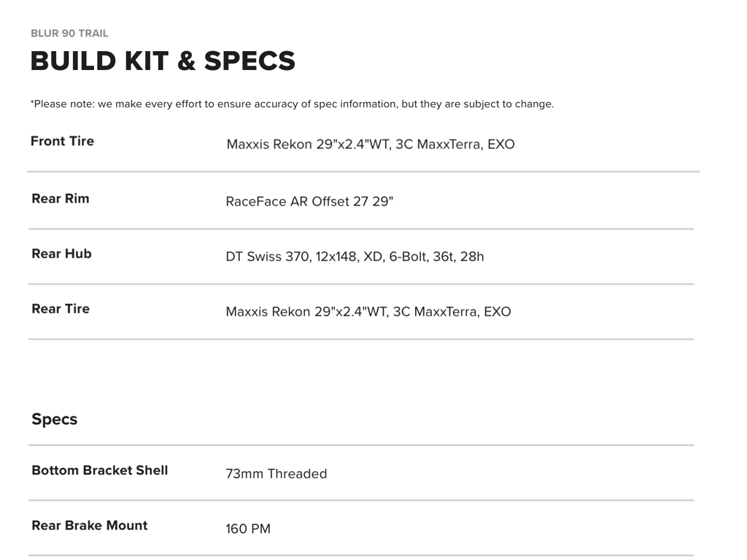Select the Bottom Bracket Shell label
This screenshot has height=560, width=747.
[x=100, y=470]
